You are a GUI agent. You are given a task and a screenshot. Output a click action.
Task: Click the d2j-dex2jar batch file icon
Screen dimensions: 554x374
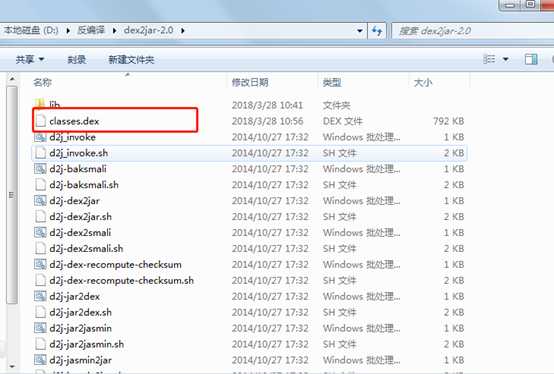pos(40,201)
